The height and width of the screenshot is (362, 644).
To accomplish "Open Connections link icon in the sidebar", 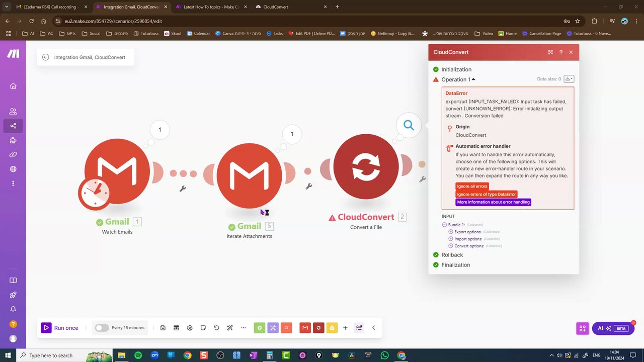I will click(x=13, y=155).
